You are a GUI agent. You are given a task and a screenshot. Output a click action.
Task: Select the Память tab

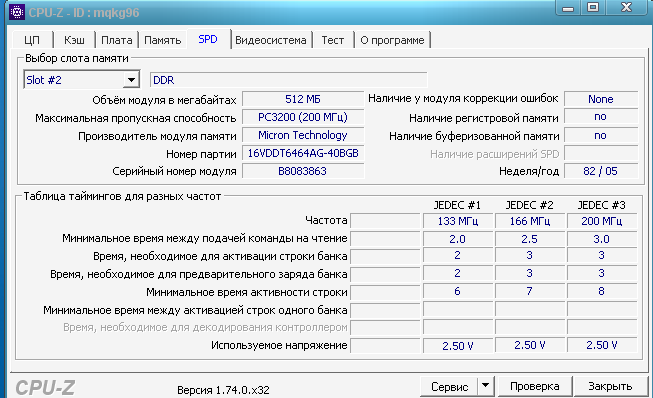[x=162, y=40]
